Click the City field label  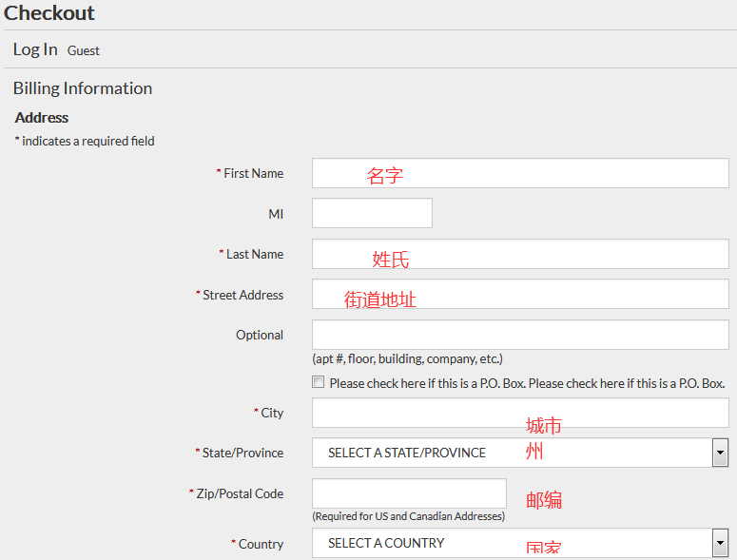pyautogui.click(x=272, y=413)
